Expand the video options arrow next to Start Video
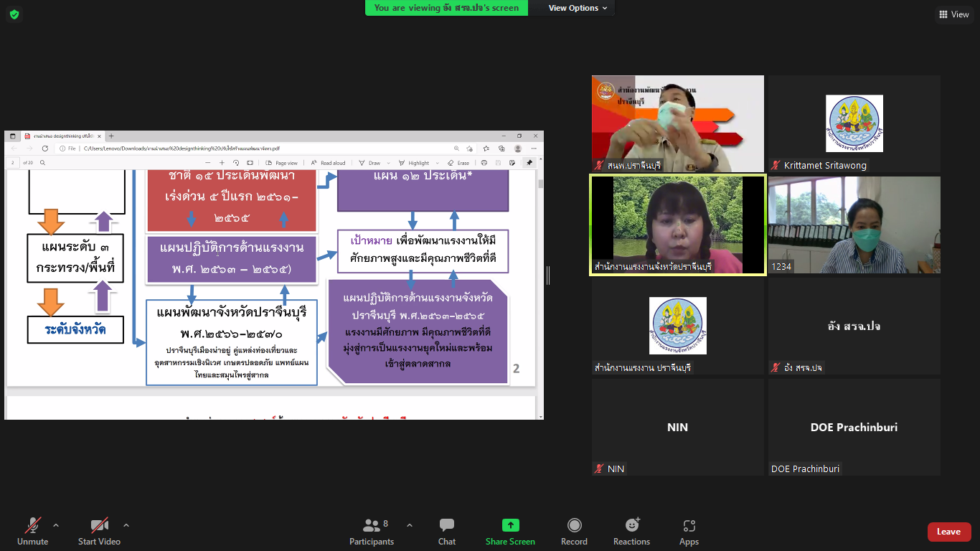Viewport: 980px width, 551px height. (x=126, y=525)
